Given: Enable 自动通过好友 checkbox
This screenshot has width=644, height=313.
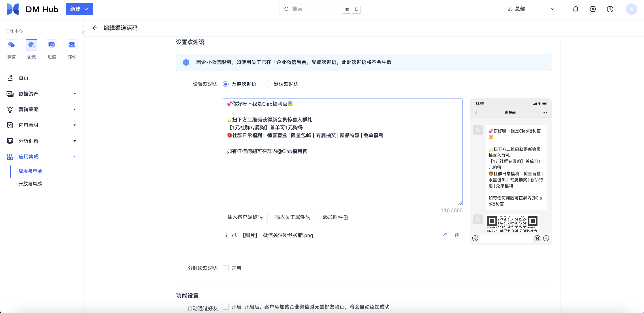Looking at the screenshot, I should point(226,307).
